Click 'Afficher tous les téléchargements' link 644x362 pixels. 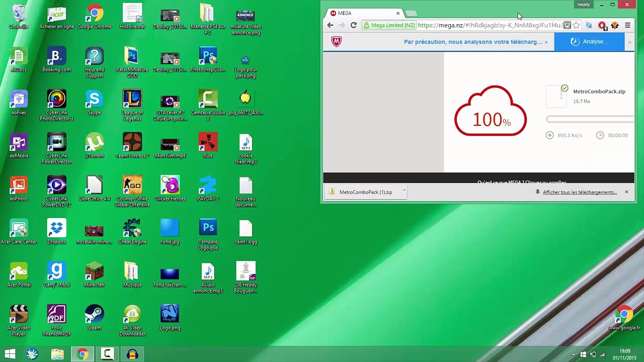580,192
